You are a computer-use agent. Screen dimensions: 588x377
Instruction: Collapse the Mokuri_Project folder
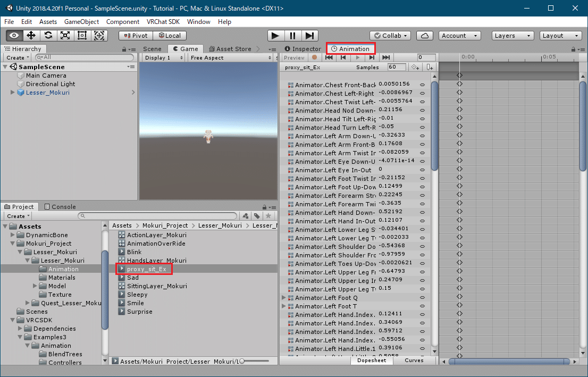pos(12,244)
